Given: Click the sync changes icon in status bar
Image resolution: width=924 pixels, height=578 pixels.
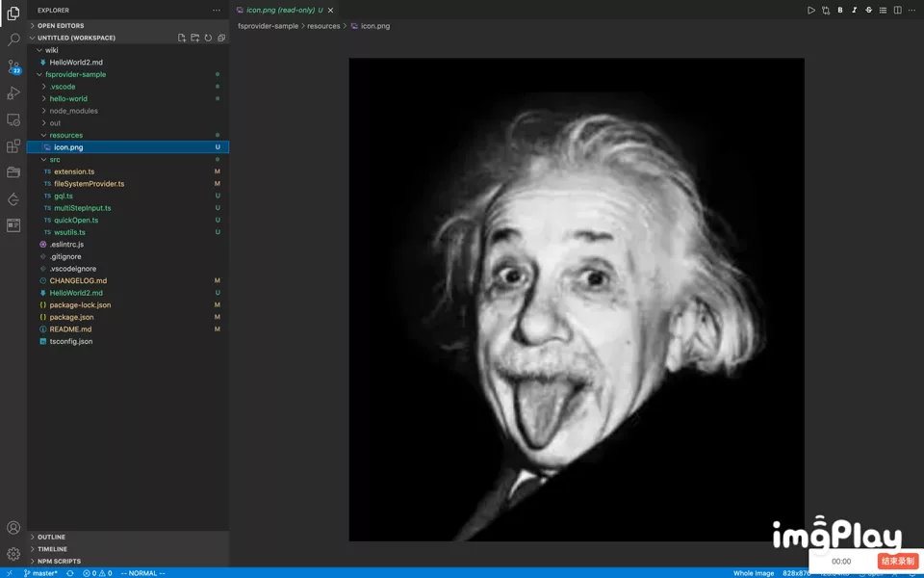Looking at the screenshot, I should (x=70, y=573).
